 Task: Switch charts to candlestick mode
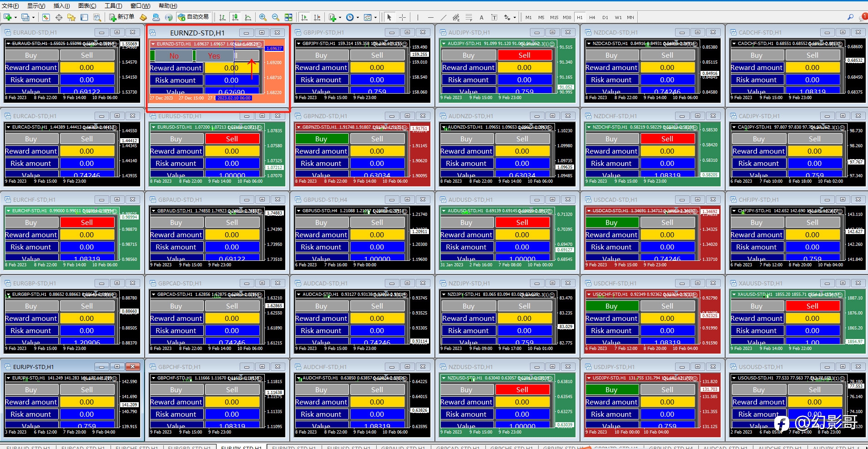235,17
